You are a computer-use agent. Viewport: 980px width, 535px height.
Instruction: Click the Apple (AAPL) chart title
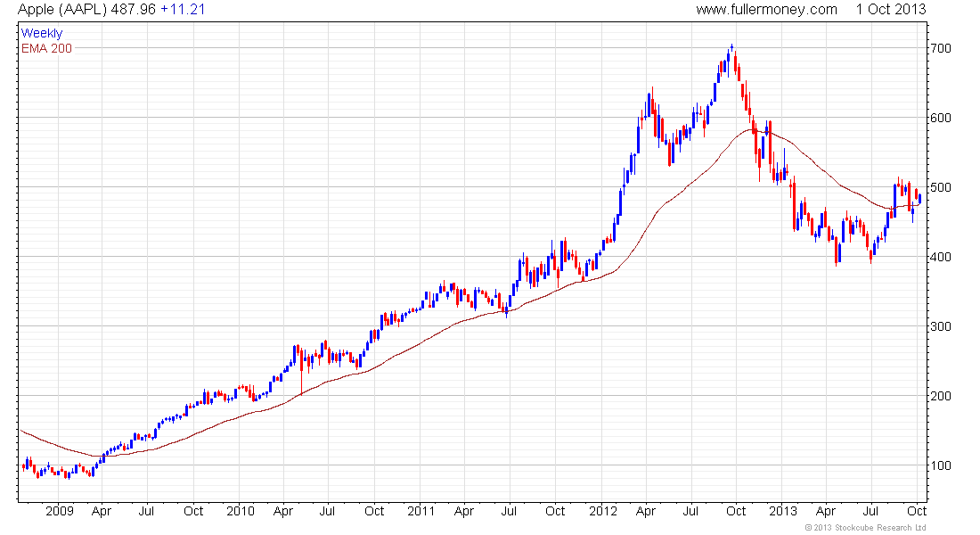click(x=62, y=10)
